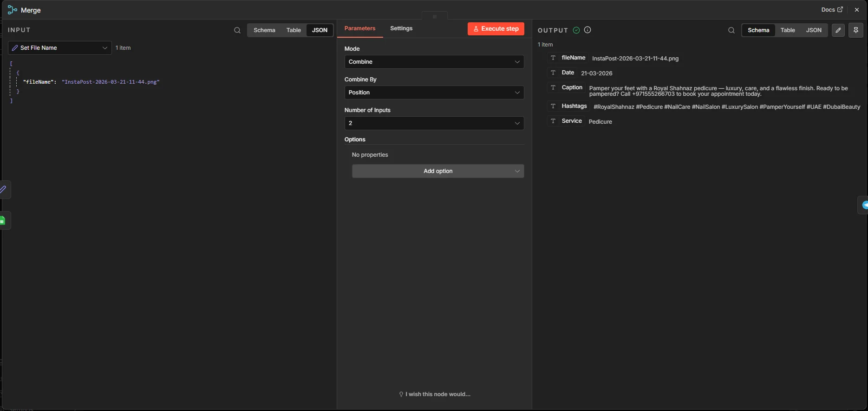
Task: Open the Number of Inputs dropdown
Action: coord(434,123)
